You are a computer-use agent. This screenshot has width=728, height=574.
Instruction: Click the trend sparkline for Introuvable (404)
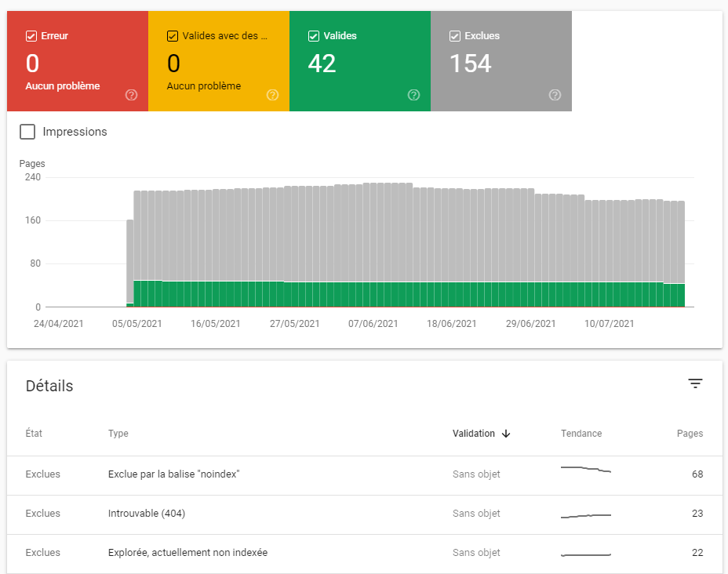pos(584,514)
